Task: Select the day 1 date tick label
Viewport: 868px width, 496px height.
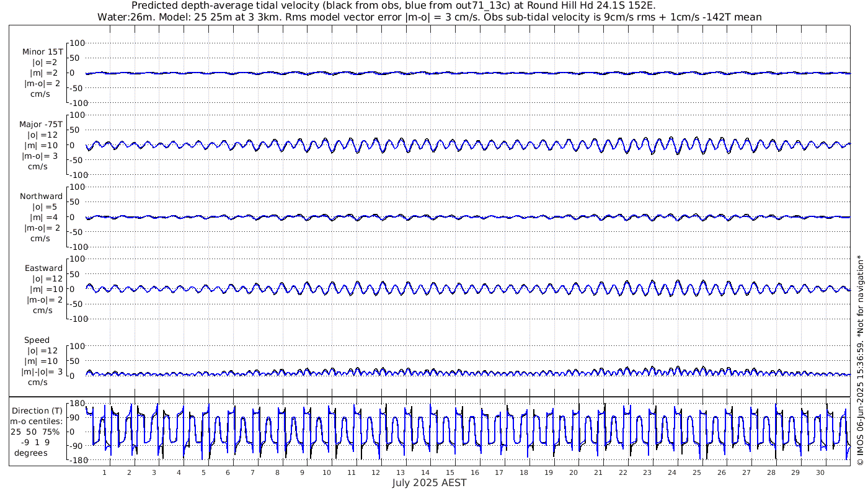Action: point(104,472)
